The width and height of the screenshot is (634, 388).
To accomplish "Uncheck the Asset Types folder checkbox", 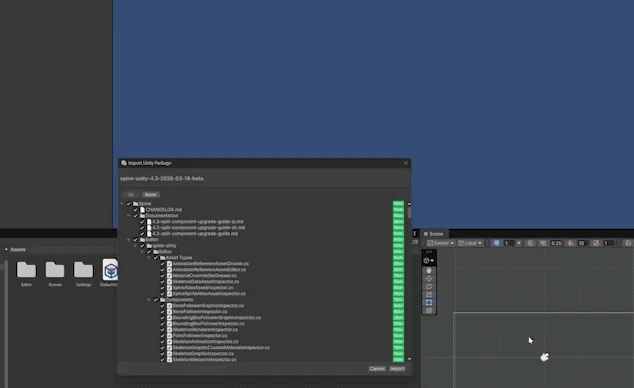I will (156, 257).
